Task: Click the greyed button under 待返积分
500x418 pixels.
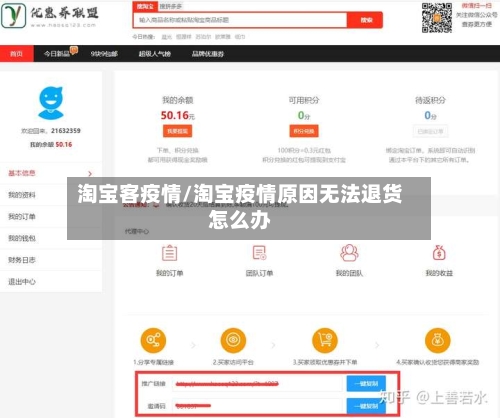Action: point(430,131)
